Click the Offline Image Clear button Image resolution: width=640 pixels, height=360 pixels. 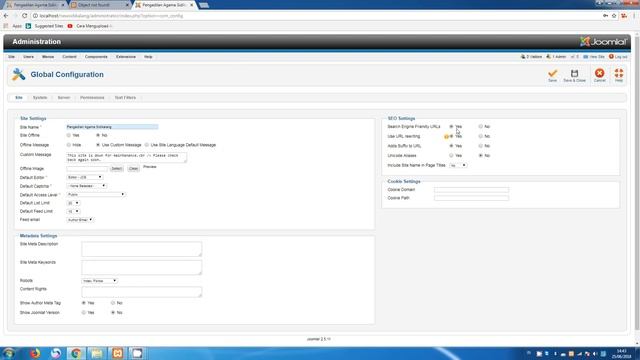133,169
